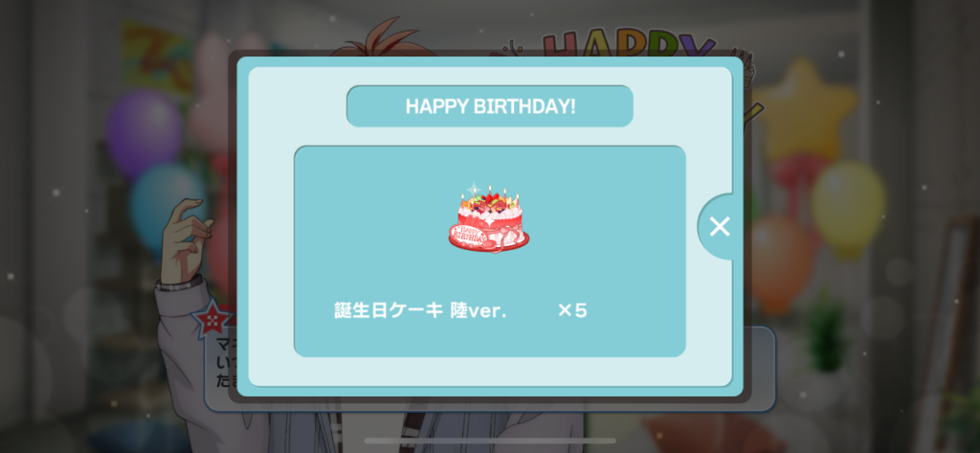Image resolution: width=980 pixels, height=453 pixels.
Task: Click the yellow balloon on right
Action: (x=848, y=205)
